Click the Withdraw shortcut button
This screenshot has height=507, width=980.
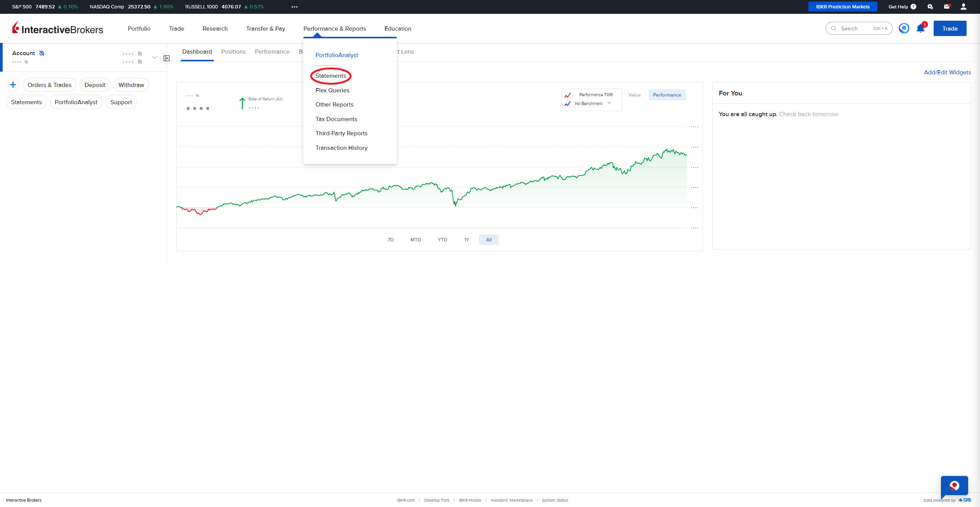tap(131, 85)
